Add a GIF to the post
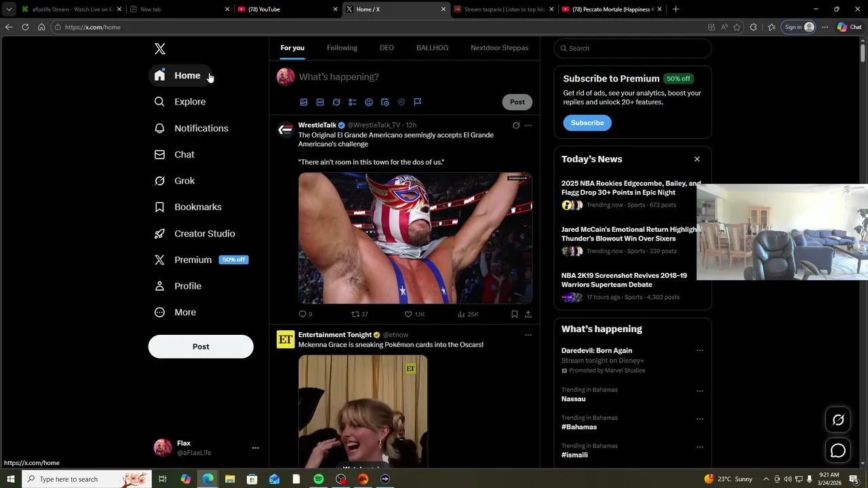The height and width of the screenshot is (488, 868). [320, 102]
